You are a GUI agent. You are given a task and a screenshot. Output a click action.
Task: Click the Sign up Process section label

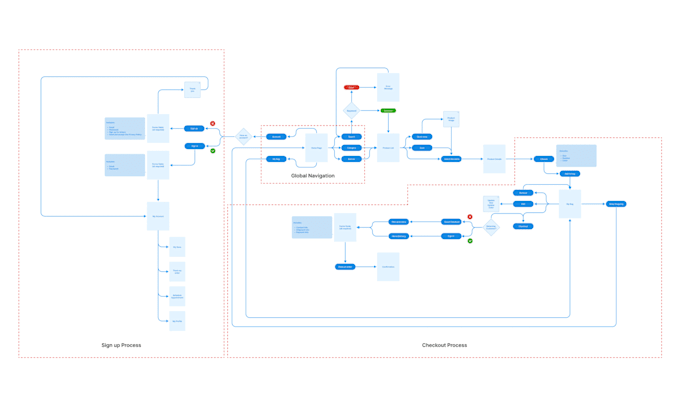121,345
